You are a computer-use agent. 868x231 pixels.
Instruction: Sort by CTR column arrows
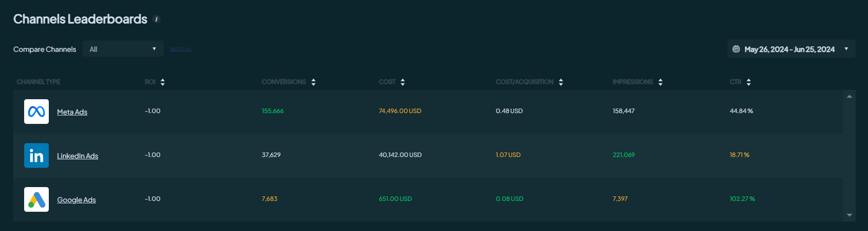coord(749,82)
